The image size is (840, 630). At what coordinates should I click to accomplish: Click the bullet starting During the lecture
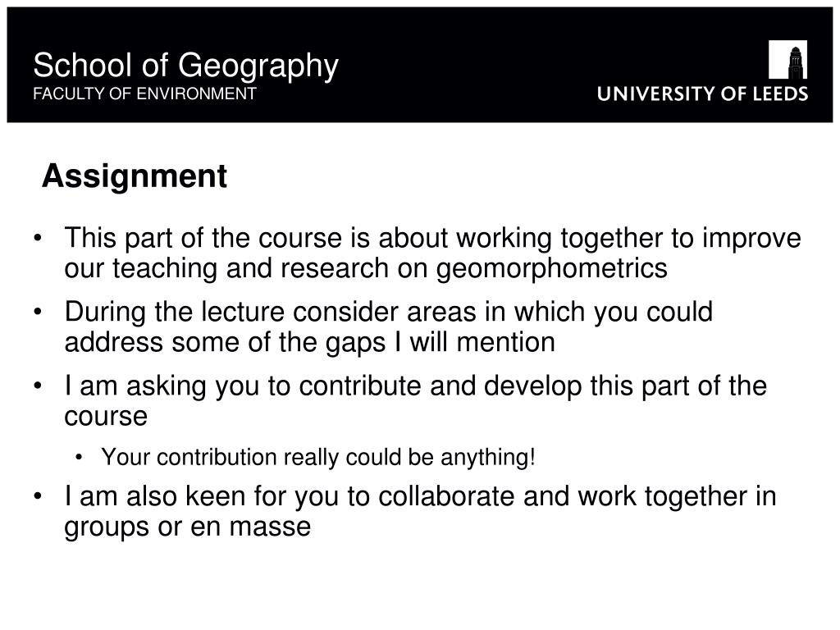coord(388,326)
